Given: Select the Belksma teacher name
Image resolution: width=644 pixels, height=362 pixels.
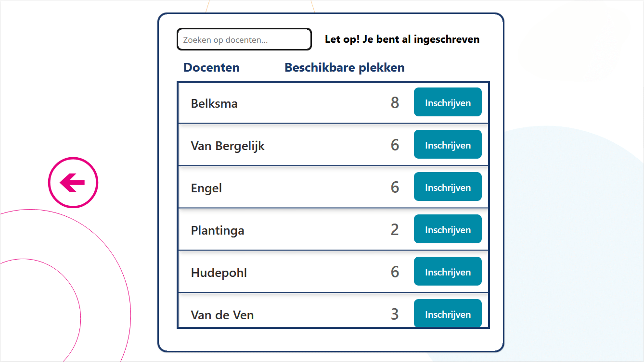Looking at the screenshot, I should (x=214, y=103).
